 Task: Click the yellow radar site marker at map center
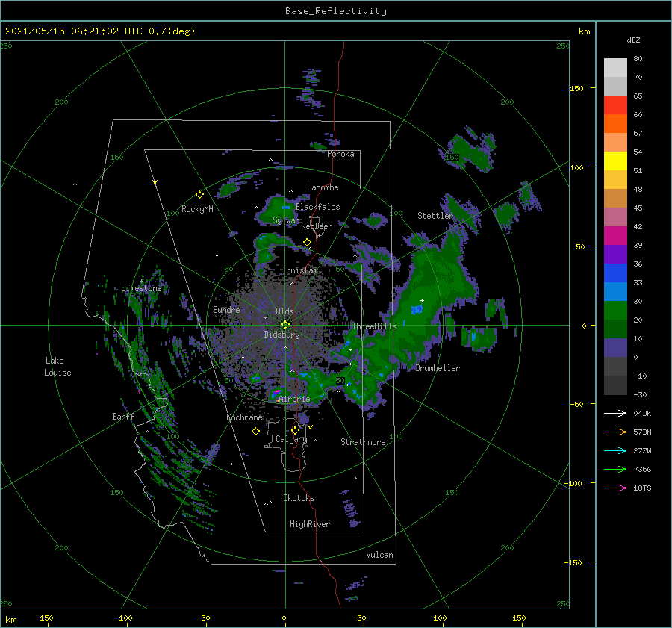coord(285,325)
